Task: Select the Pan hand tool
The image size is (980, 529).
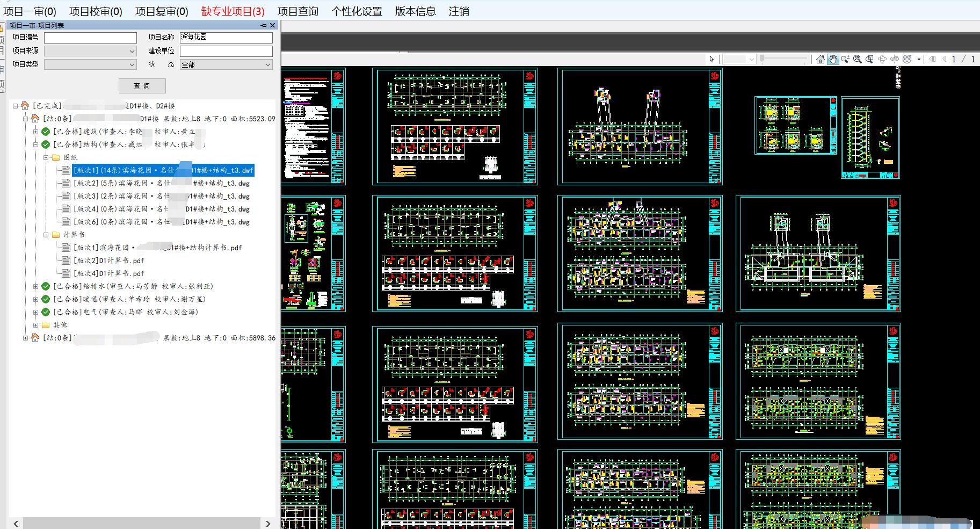Action: pos(832,59)
